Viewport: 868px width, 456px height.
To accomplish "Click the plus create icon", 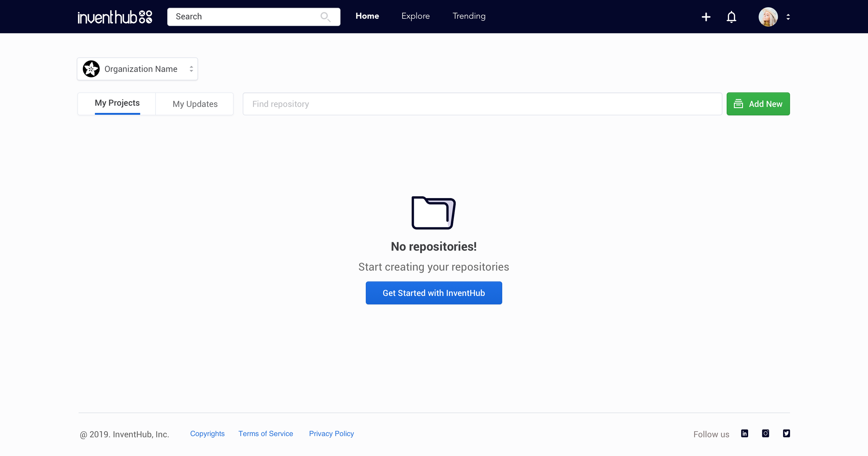I will coord(706,17).
